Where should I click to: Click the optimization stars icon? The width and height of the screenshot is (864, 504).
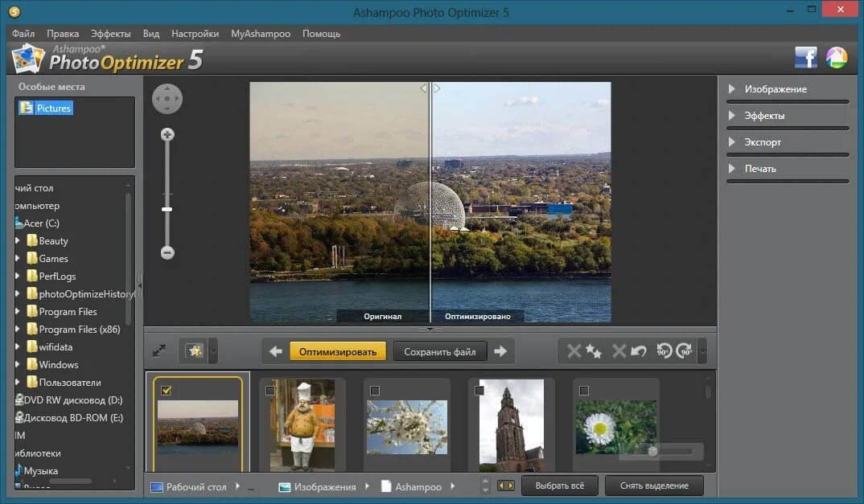pyautogui.click(x=594, y=351)
